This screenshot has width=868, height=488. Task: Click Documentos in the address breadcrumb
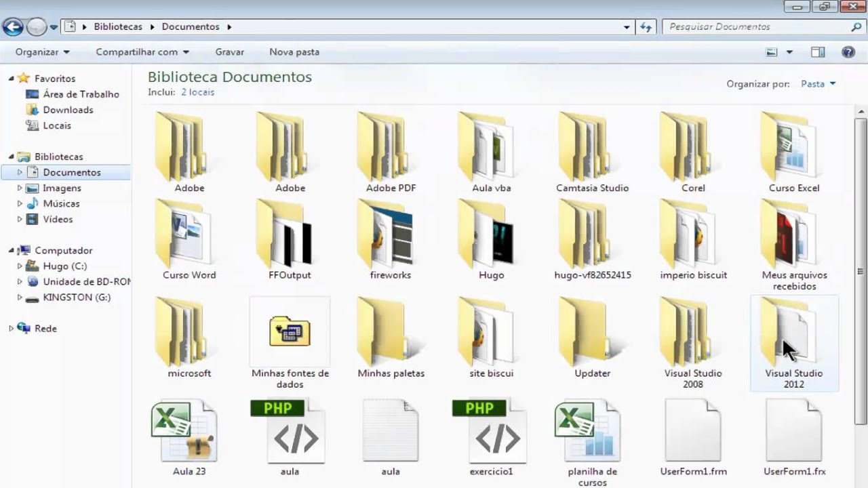tap(191, 27)
